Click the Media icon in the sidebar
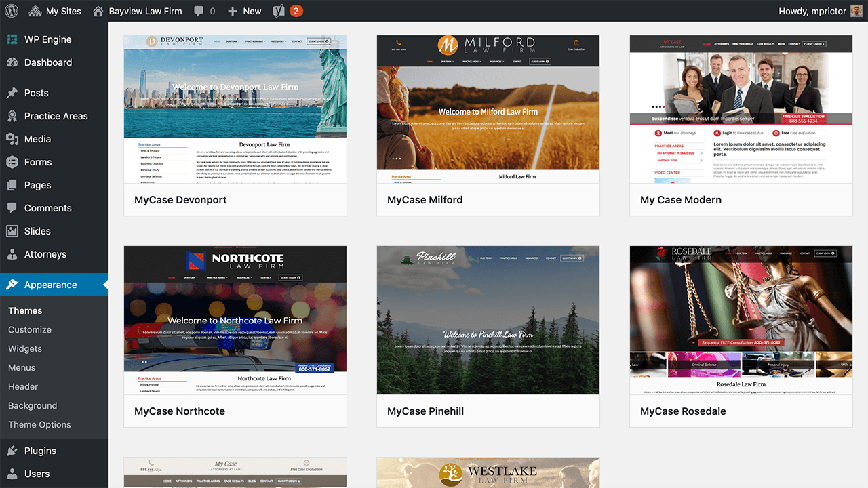868x488 pixels. 14,139
